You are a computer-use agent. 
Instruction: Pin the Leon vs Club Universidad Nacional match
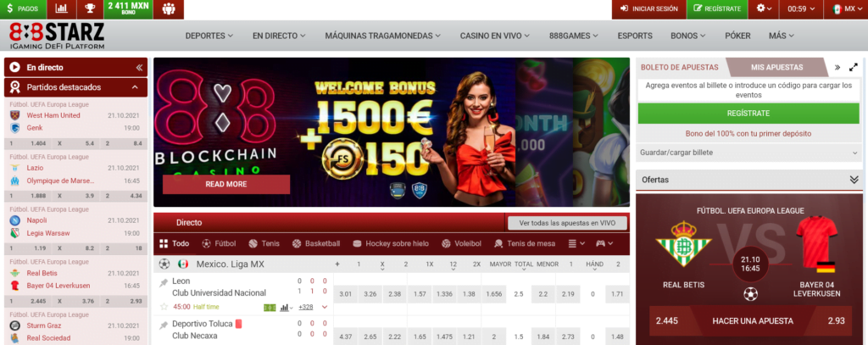164,282
